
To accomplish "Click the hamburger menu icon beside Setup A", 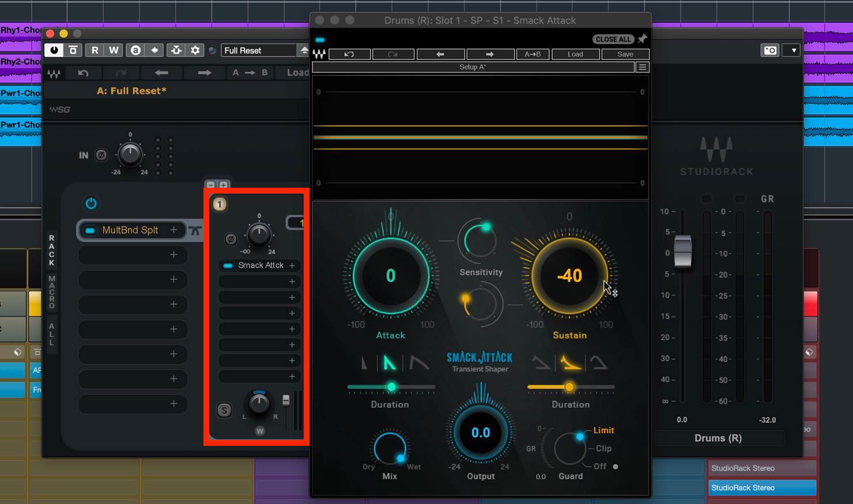I will [x=643, y=67].
